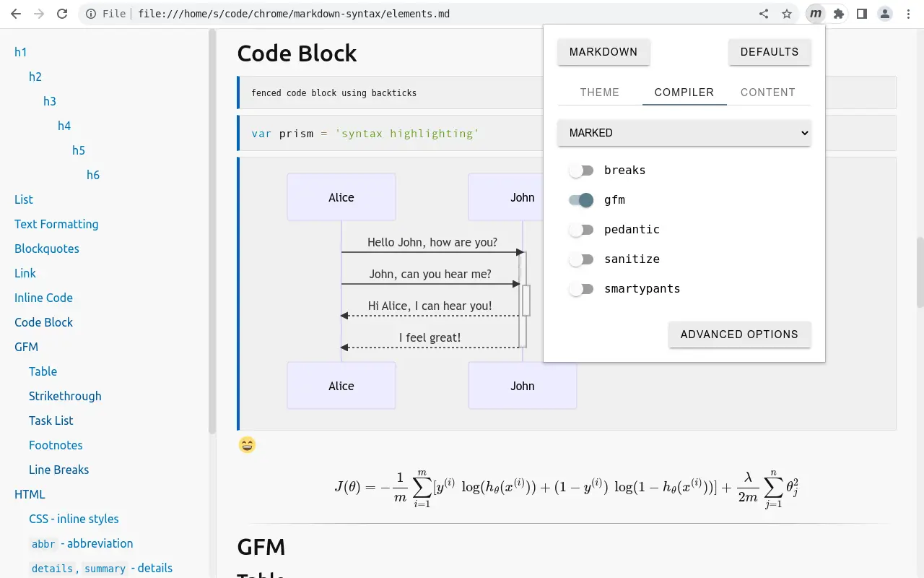The width and height of the screenshot is (924, 578).
Task: Open the Extensions puzzle piece menu
Action: pyautogui.click(x=839, y=13)
